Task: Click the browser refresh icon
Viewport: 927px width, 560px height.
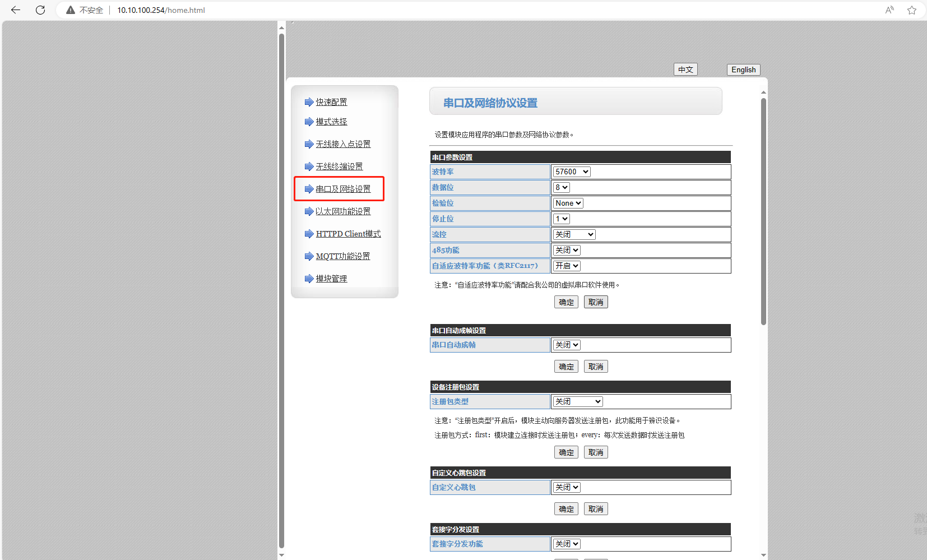Action: [40, 10]
